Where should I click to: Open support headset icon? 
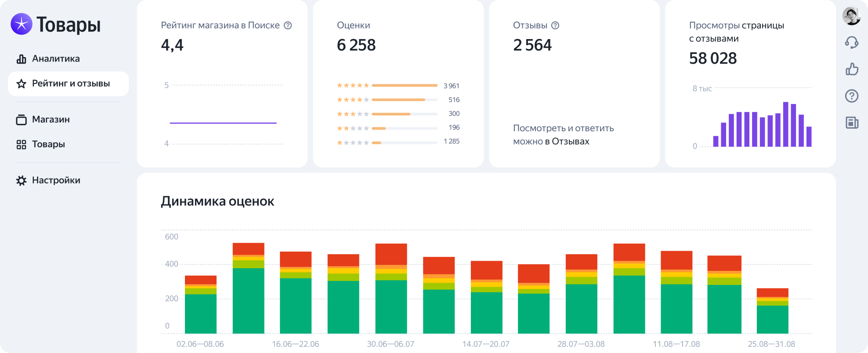852,43
